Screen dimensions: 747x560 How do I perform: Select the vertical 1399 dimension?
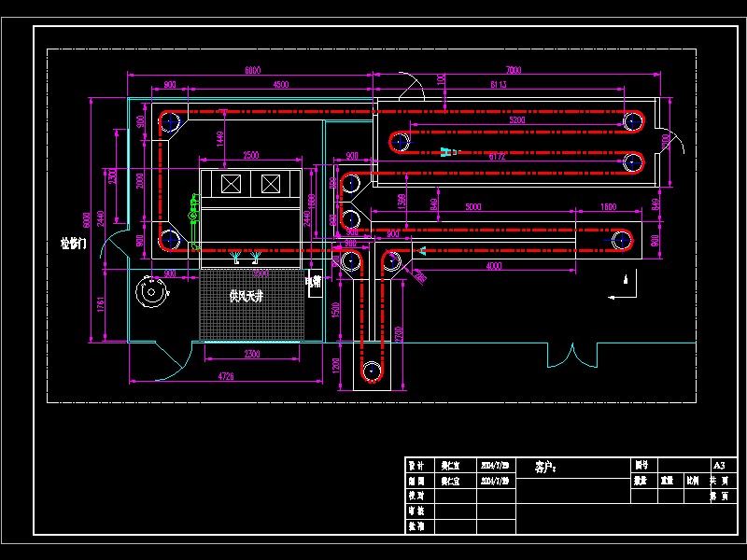[x=402, y=201]
